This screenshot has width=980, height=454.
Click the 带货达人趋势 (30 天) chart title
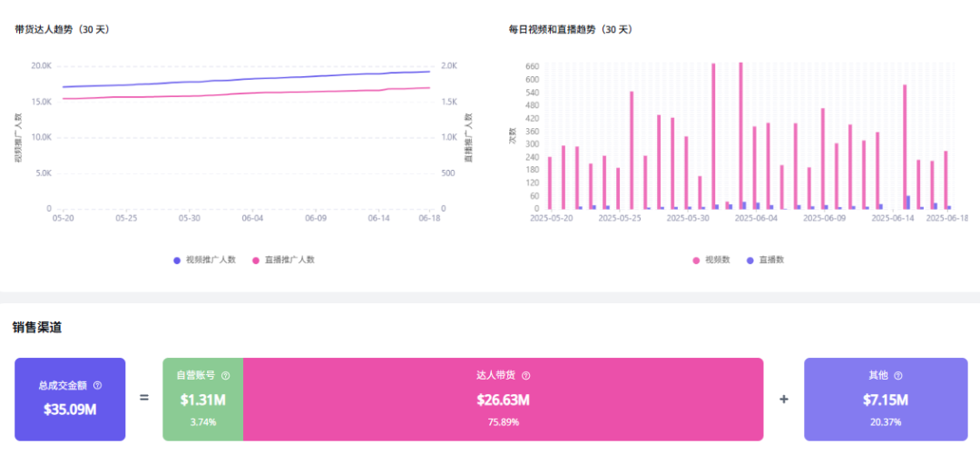point(63,29)
